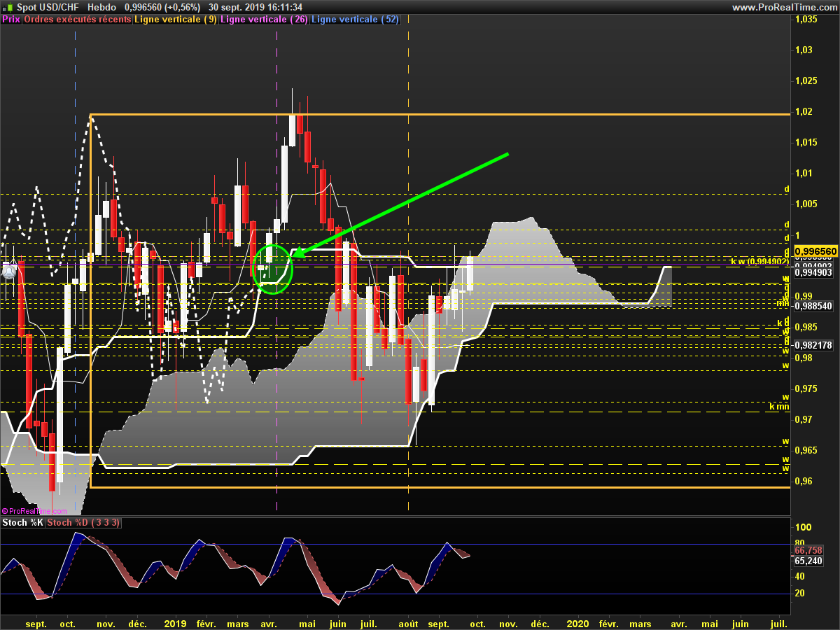This screenshot has height=630, width=840.
Task: Click the 'k mn' level label
Action: click(x=779, y=406)
